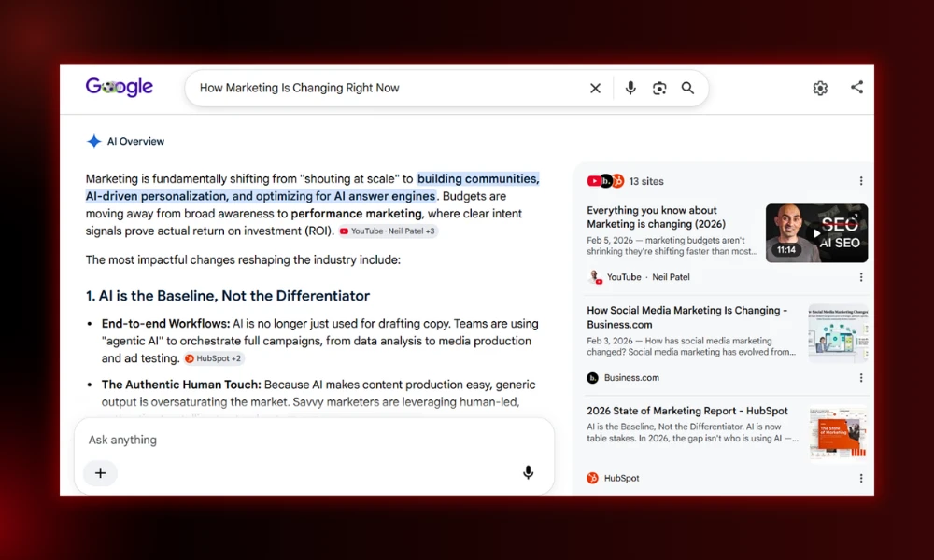Viewport: 934px width, 560px height.
Task: Open 2026 State of Marketing Report link
Action: [x=686, y=411]
